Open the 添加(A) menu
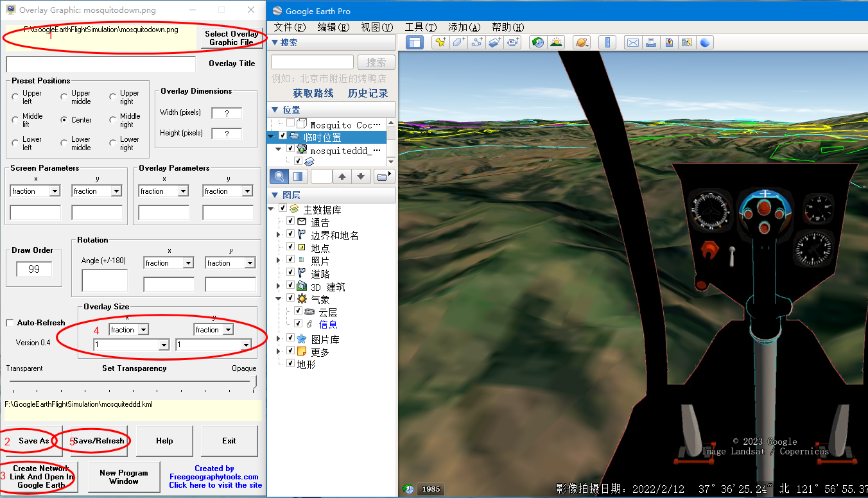The height and width of the screenshot is (498, 868). 464,27
